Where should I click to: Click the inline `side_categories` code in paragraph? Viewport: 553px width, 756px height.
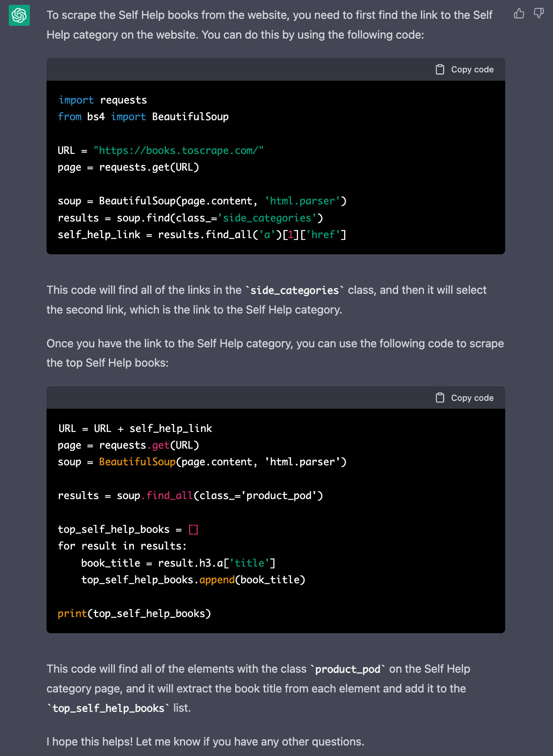295,290
